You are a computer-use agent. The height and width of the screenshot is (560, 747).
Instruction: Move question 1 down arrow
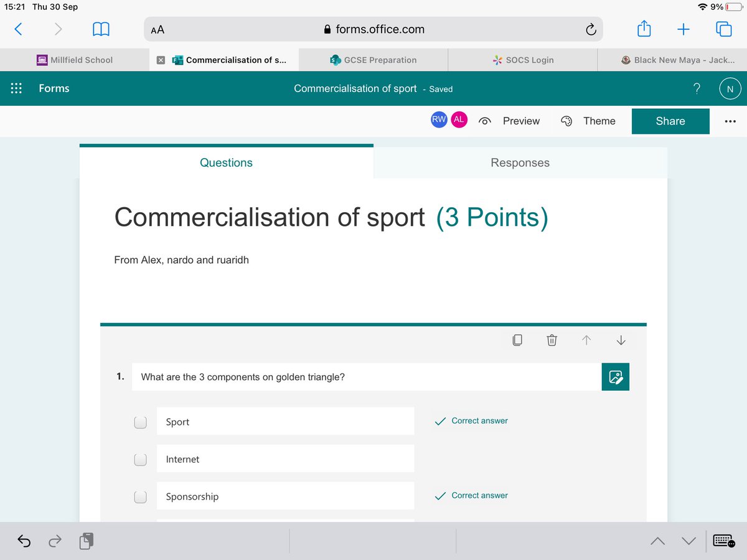621,340
